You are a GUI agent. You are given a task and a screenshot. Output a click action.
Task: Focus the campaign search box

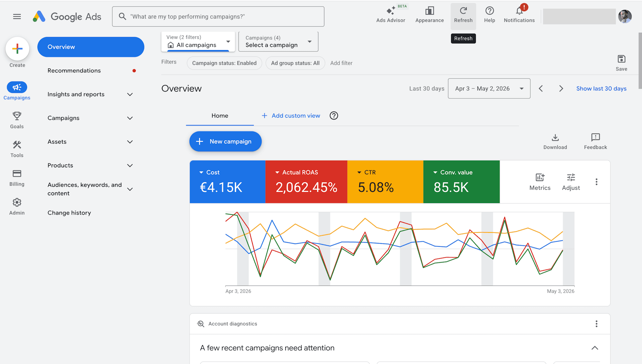[218, 16]
